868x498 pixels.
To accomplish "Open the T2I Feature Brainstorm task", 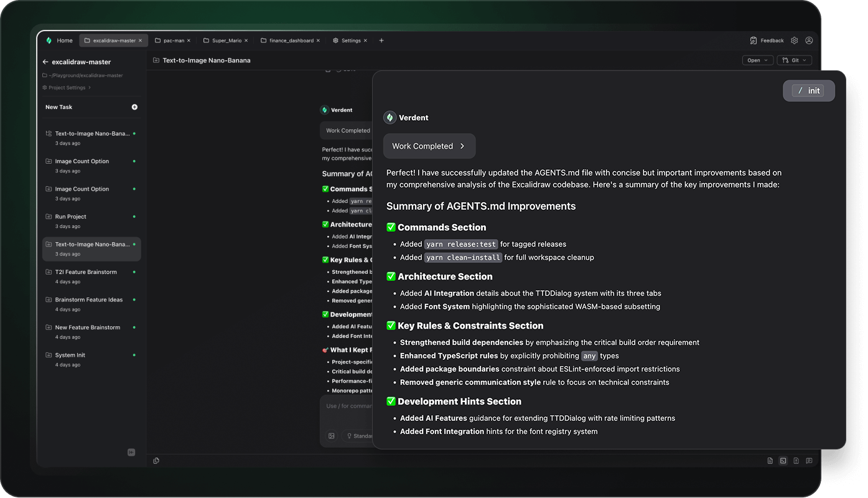I will point(86,272).
